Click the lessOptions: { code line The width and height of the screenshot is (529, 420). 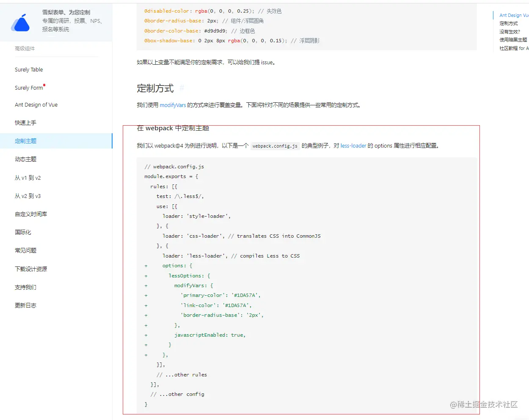(x=189, y=276)
